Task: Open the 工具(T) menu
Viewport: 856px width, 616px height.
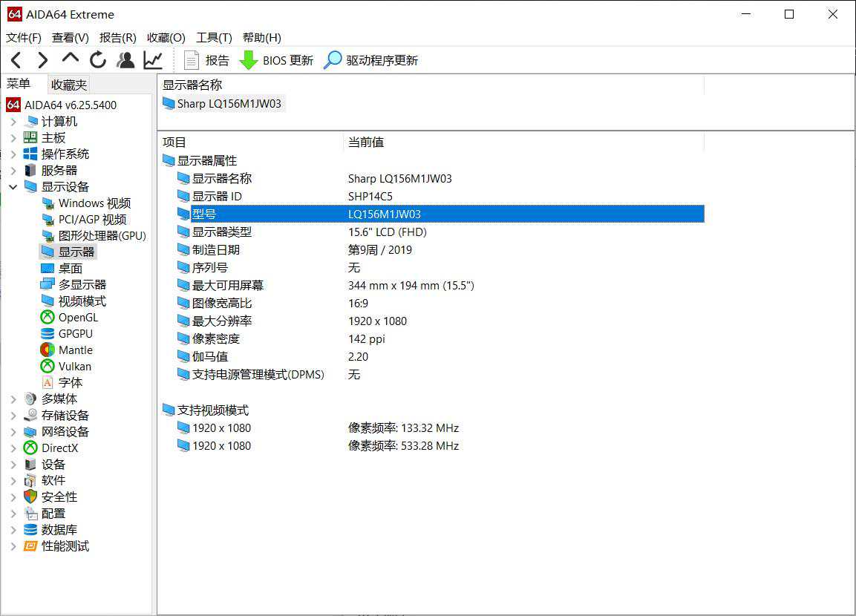Action: coord(214,38)
